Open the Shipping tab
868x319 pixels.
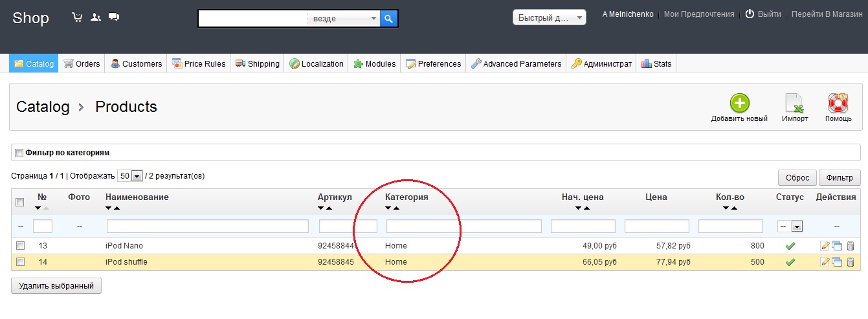tap(257, 63)
